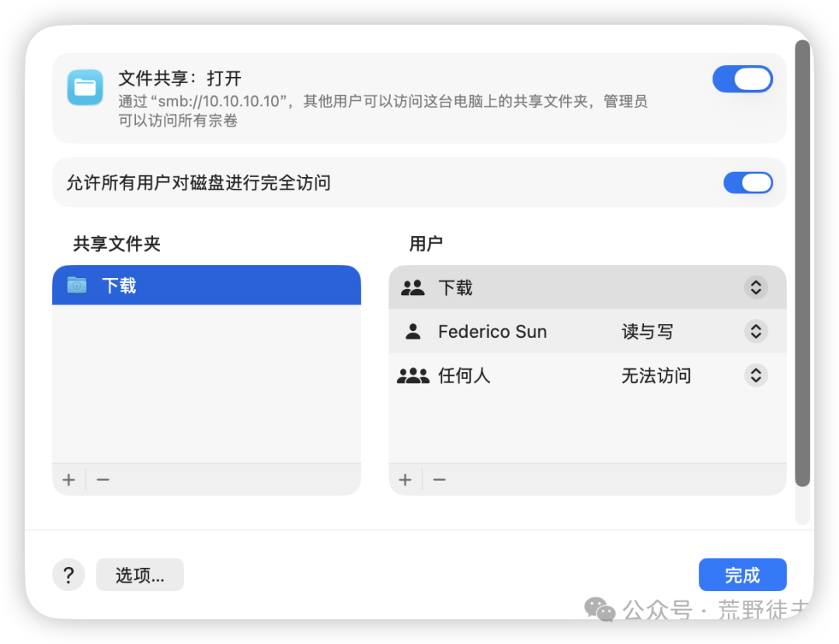This screenshot has width=839, height=644.
Task: Open permission dropdown for 下载 group
Action: coord(756,287)
